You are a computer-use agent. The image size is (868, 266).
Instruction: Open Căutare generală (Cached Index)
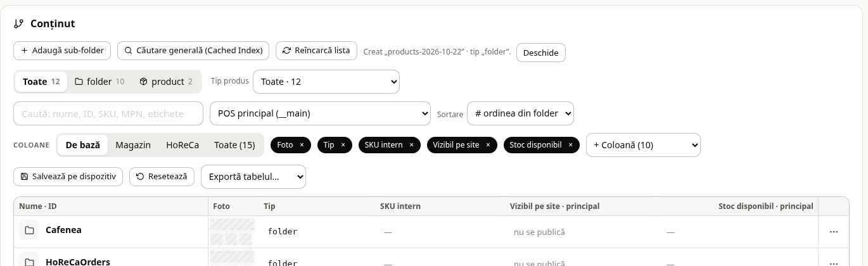[x=193, y=51]
